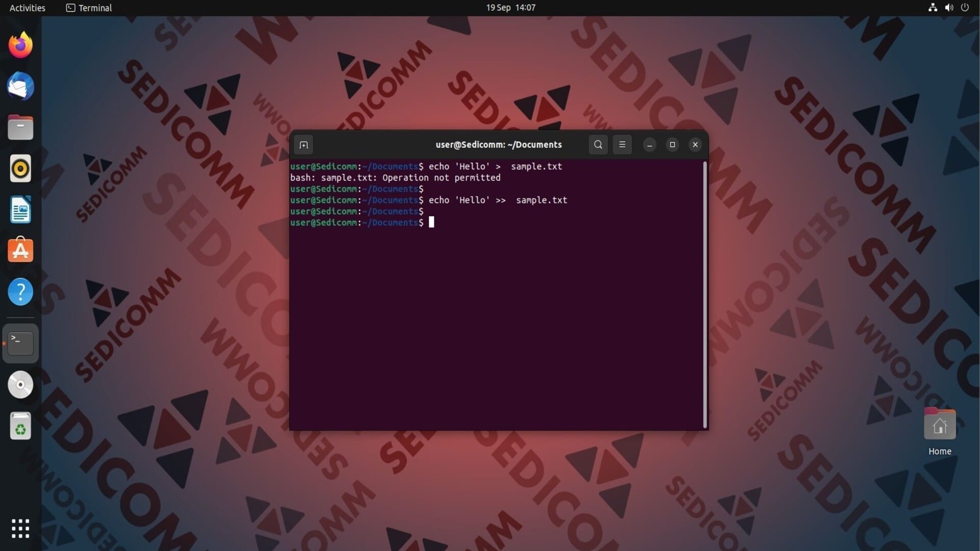Open a new tab in Terminal
The width and height of the screenshot is (980, 551).
coord(304,145)
